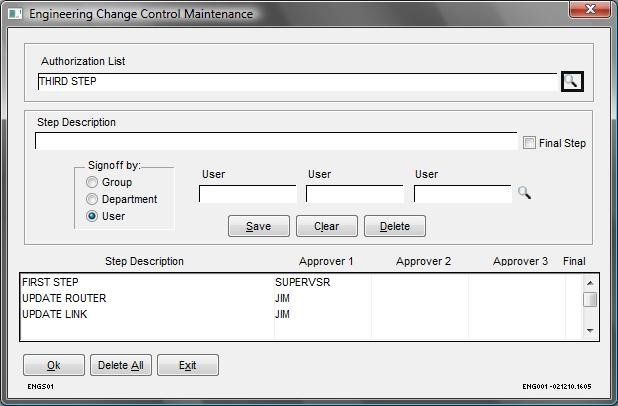The image size is (618, 406).
Task: Focus the second User input field
Action: 354,194
